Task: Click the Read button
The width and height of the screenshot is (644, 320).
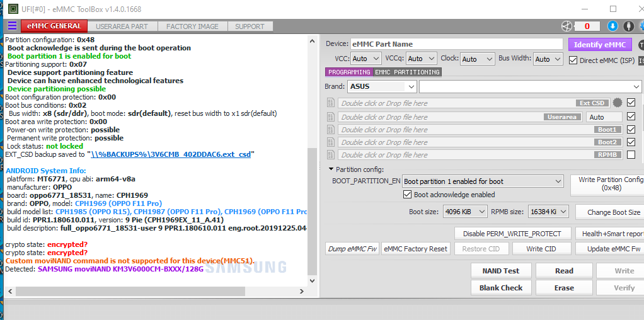Action: click(x=564, y=271)
